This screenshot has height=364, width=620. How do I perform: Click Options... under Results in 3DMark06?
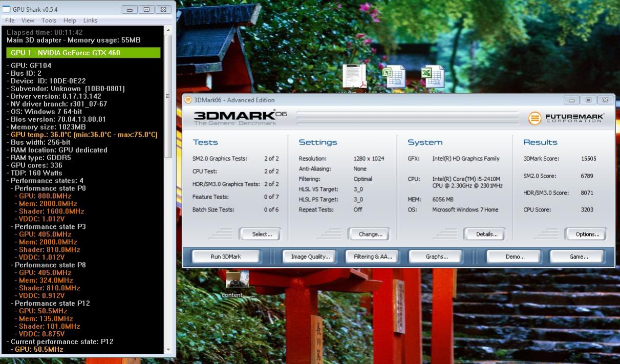coord(587,234)
